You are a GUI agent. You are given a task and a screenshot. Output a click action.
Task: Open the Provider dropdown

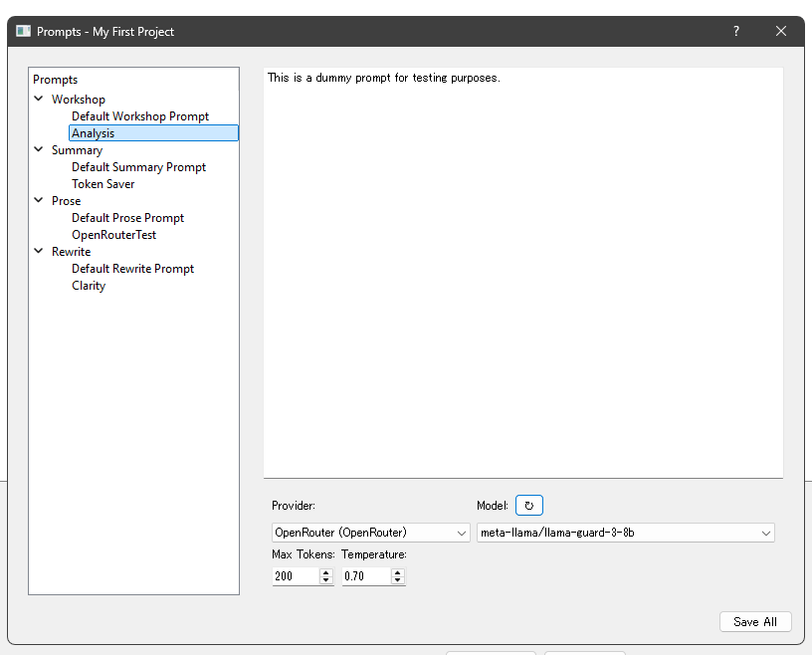370,533
